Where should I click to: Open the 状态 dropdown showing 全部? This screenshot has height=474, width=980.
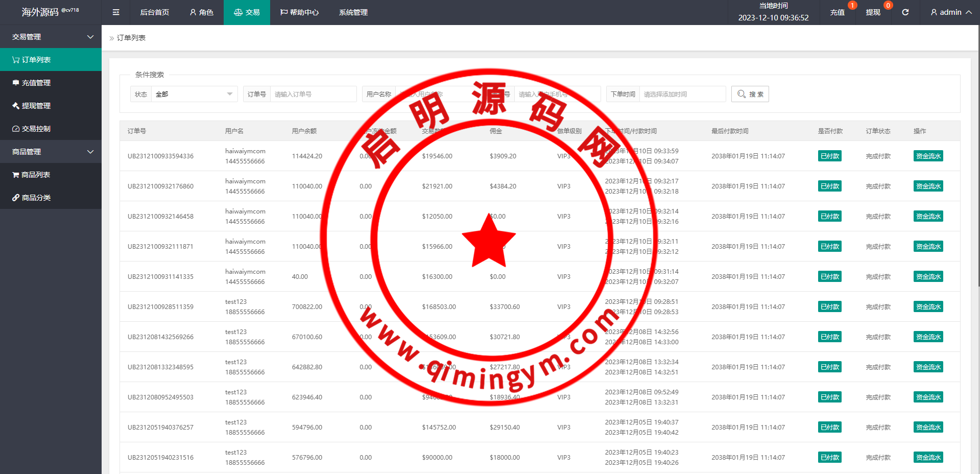194,94
